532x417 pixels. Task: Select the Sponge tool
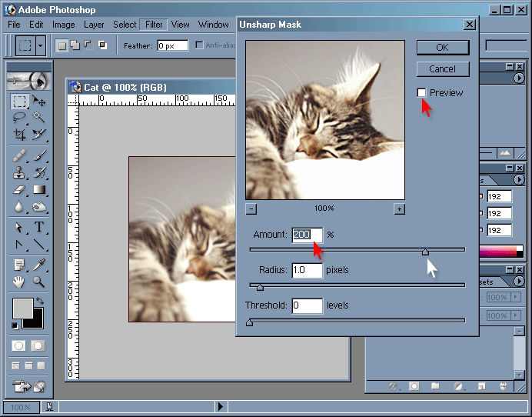(x=39, y=206)
